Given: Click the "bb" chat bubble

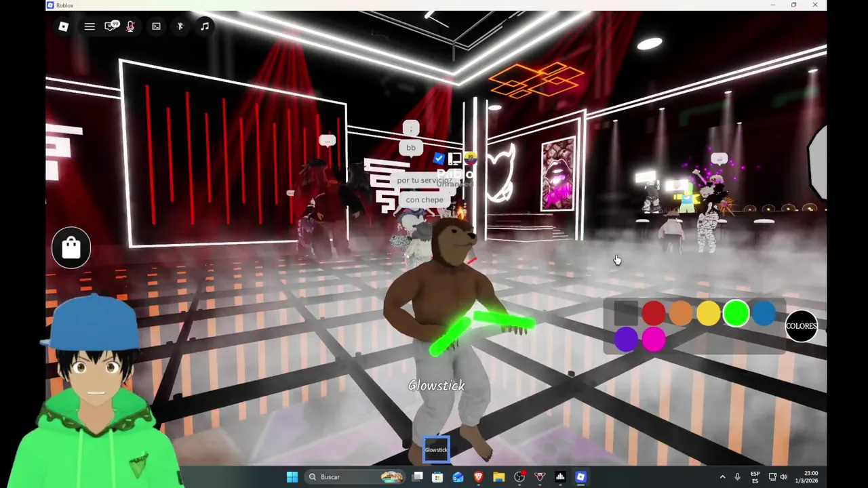Looking at the screenshot, I should (x=411, y=148).
